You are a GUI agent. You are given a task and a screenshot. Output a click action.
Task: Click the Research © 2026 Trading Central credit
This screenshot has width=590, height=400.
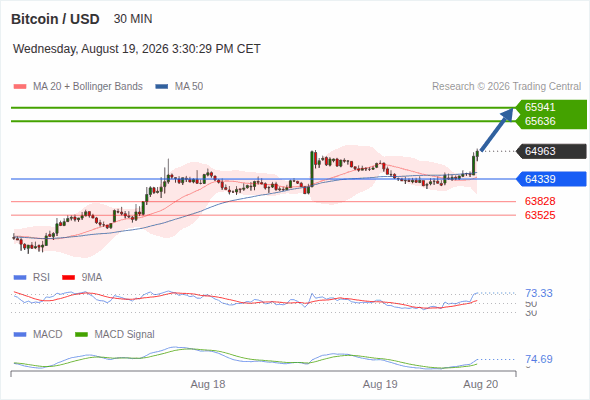click(x=506, y=87)
